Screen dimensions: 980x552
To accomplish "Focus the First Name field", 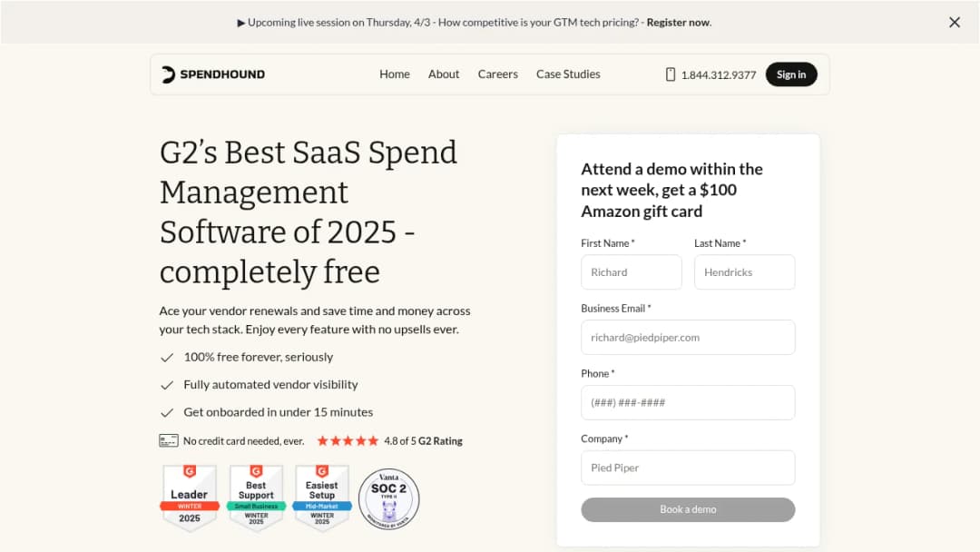I will tap(632, 272).
